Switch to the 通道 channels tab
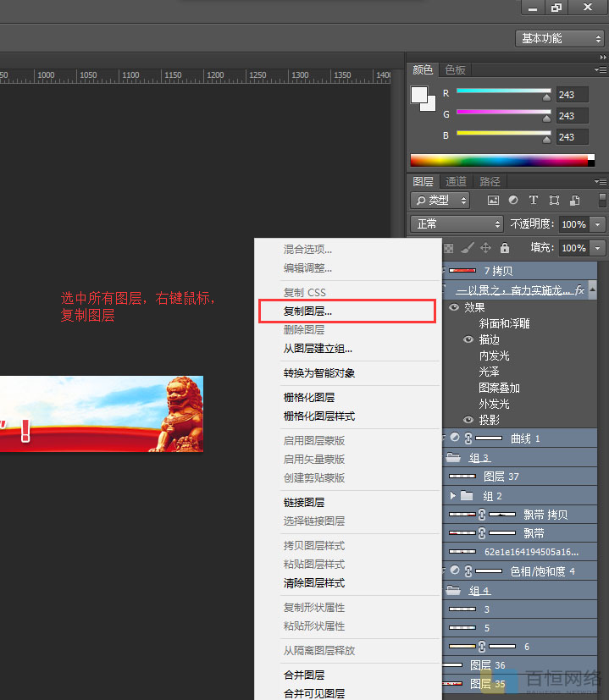The image size is (609, 700). click(x=457, y=181)
